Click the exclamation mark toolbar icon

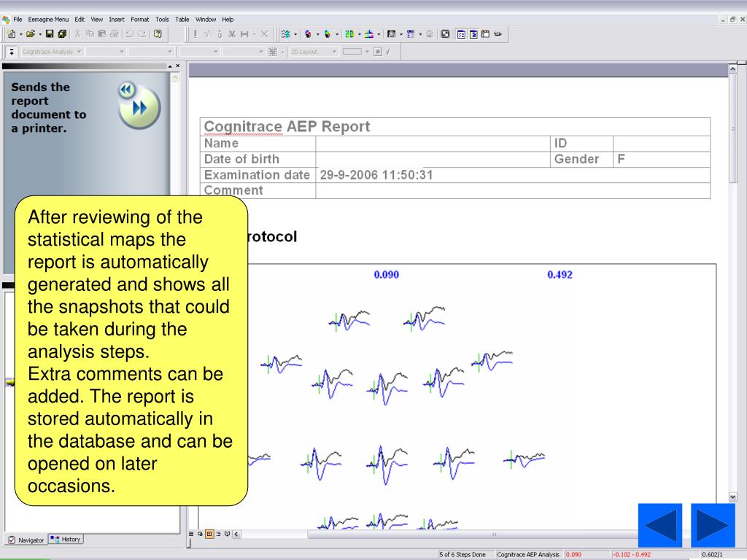(195, 34)
